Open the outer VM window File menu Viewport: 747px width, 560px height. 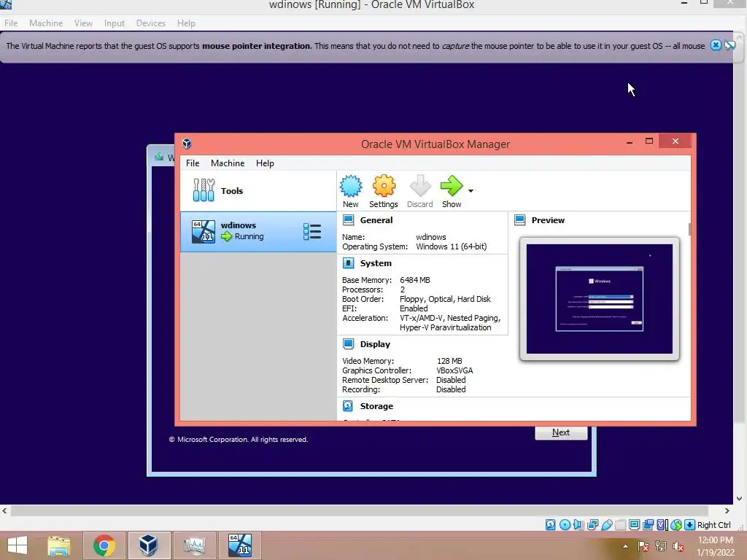(x=11, y=23)
